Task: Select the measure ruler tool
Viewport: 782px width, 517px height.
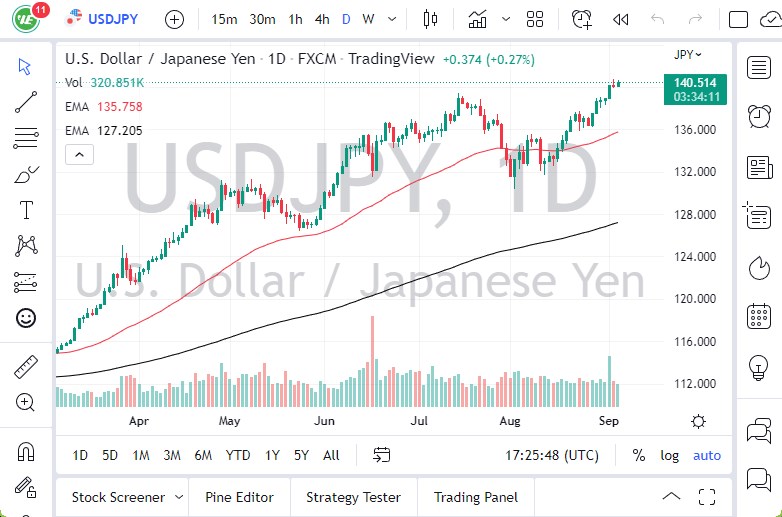Action: (26, 367)
